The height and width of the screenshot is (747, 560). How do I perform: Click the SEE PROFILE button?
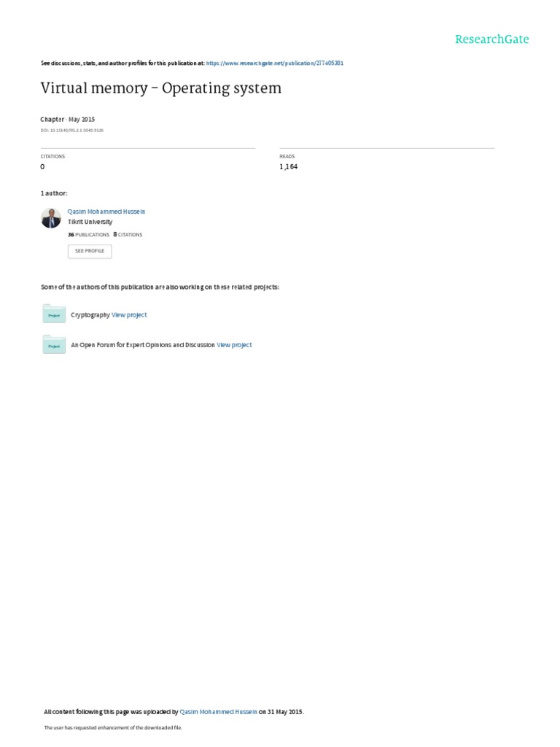(90, 251)
